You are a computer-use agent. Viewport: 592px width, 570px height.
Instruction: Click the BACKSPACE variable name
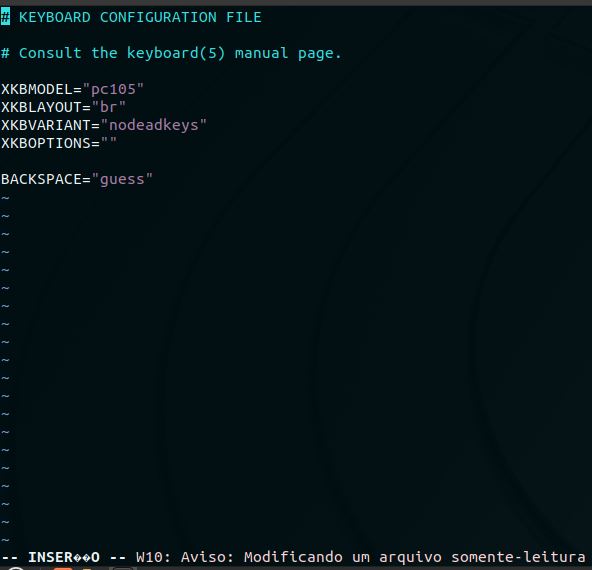[x=41, y=179]
